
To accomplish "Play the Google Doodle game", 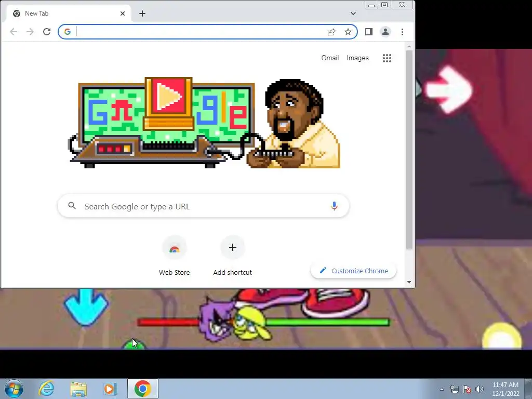I will point(168,97).
